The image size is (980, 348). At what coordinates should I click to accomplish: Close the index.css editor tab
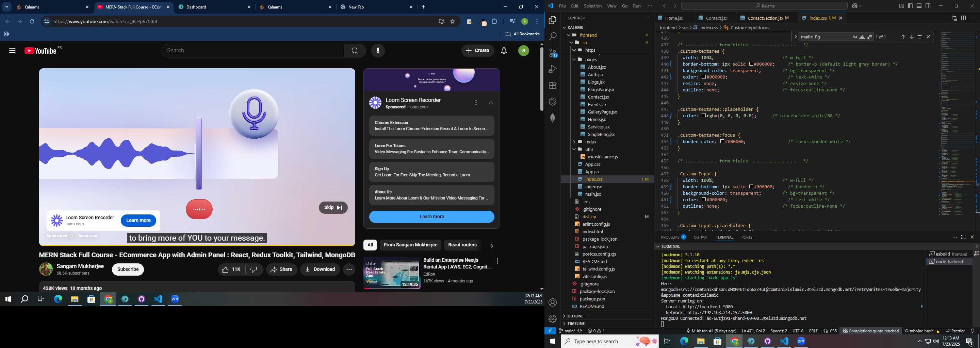pyautogui.click(x=841, y=18)
